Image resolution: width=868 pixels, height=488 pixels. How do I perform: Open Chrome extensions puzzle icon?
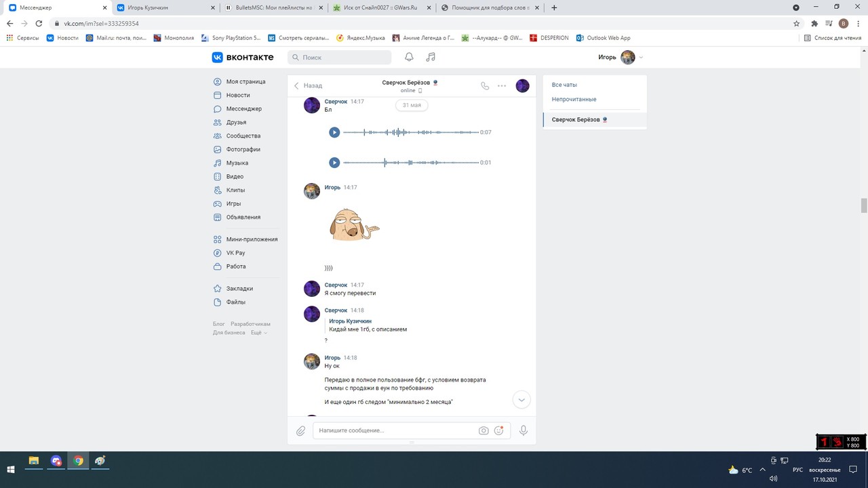pos(814,23)
